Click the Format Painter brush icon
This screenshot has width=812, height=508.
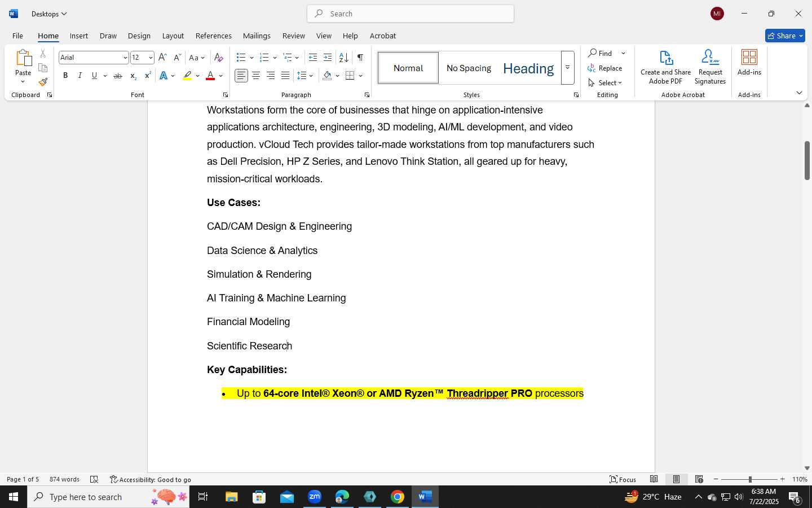point(43,82)
